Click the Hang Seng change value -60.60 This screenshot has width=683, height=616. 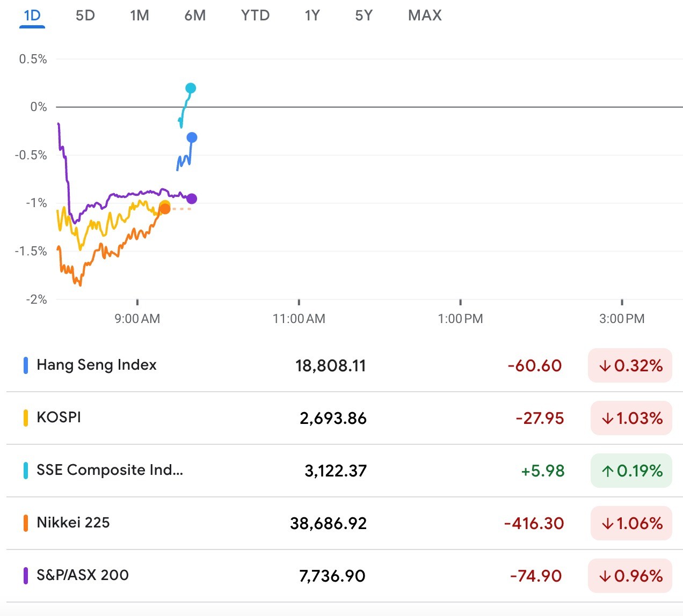[x=535, y=366]
